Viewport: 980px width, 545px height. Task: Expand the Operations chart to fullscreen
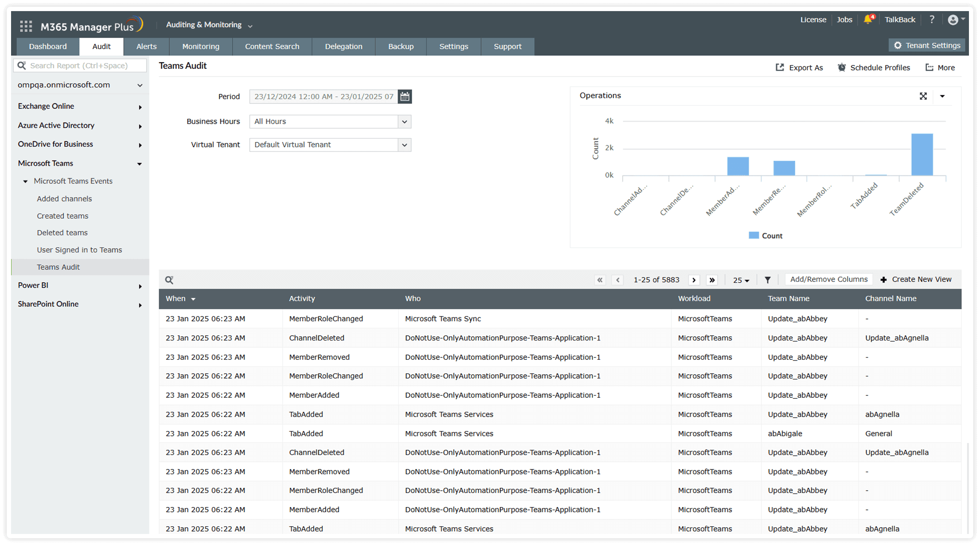pos(923,96)
